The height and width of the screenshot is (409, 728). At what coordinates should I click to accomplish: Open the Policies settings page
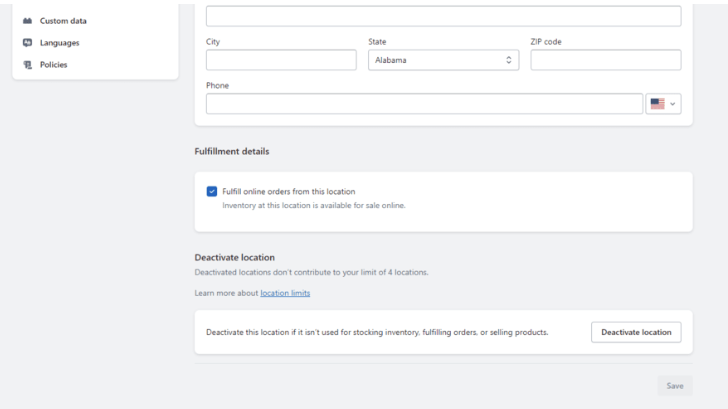pyautogui.click(x=54, y=65)
